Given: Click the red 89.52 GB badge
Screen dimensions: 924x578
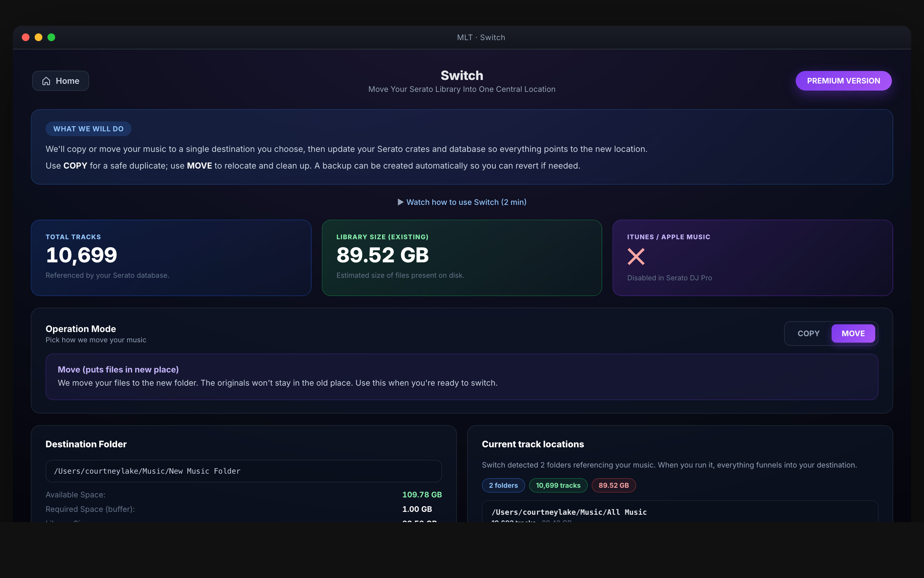Looking at the screenshot, I should point(613,485).
